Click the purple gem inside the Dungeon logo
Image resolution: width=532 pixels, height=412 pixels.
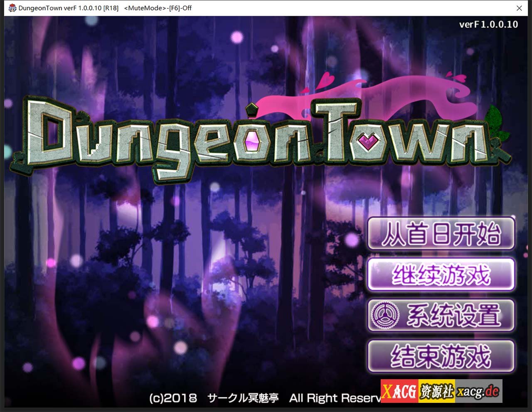point(251,141)
